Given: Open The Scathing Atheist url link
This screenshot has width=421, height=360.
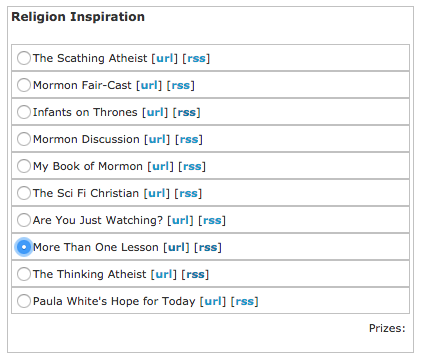Looking at the screenshot, I should click(165, 58).
